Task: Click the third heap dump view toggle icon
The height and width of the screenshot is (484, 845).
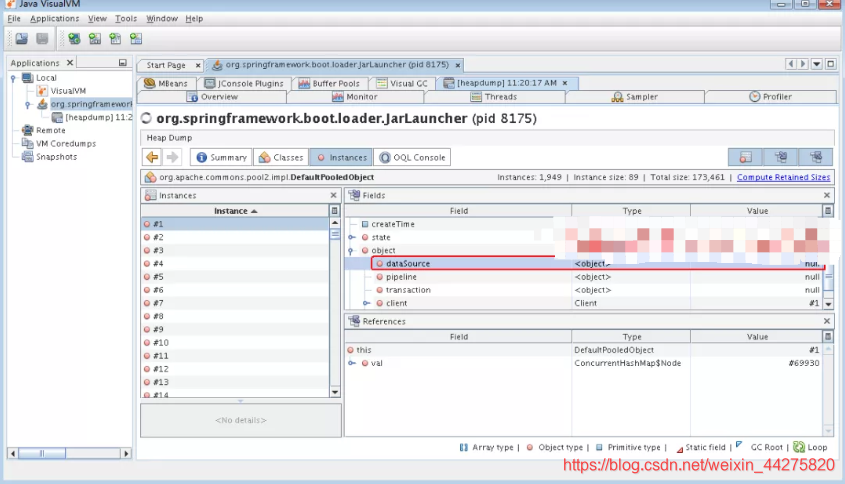Action: [x=816, y=157]
